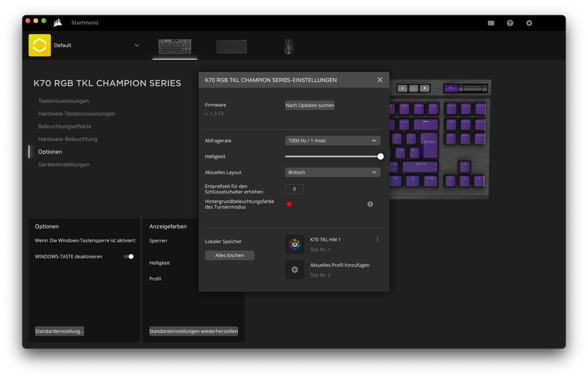The width and height of the screenshot is (588, 378).
Task: Open K70 TKL HW 1 three-dot menu
Action: (x=377, y=240)
